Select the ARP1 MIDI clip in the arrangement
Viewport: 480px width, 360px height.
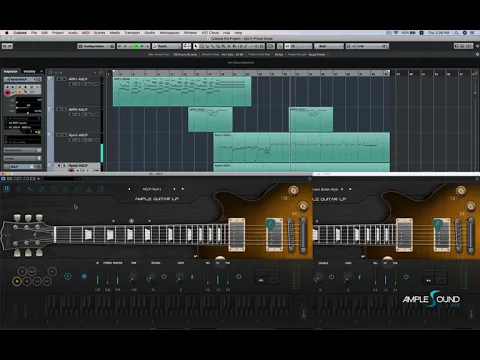point(182,92)
